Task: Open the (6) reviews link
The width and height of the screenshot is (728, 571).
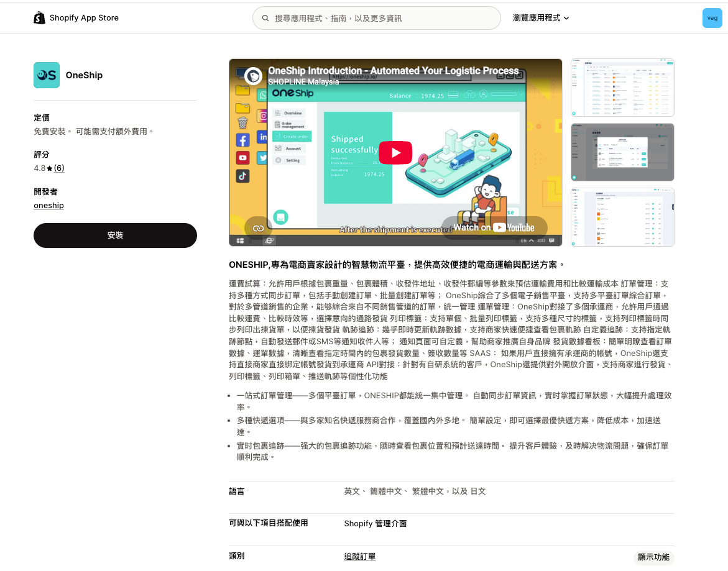Action: [59, 168]
